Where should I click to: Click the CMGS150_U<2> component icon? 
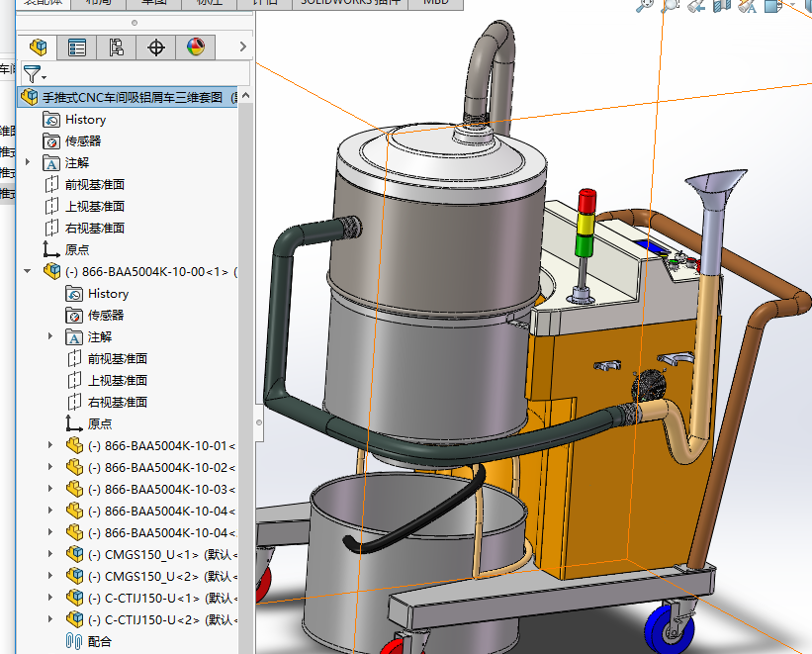(74, 576)
